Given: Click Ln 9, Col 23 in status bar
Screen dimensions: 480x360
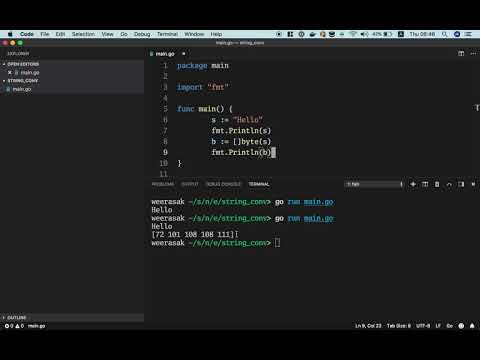Looking at the screenshot, I should coord(368,326).
